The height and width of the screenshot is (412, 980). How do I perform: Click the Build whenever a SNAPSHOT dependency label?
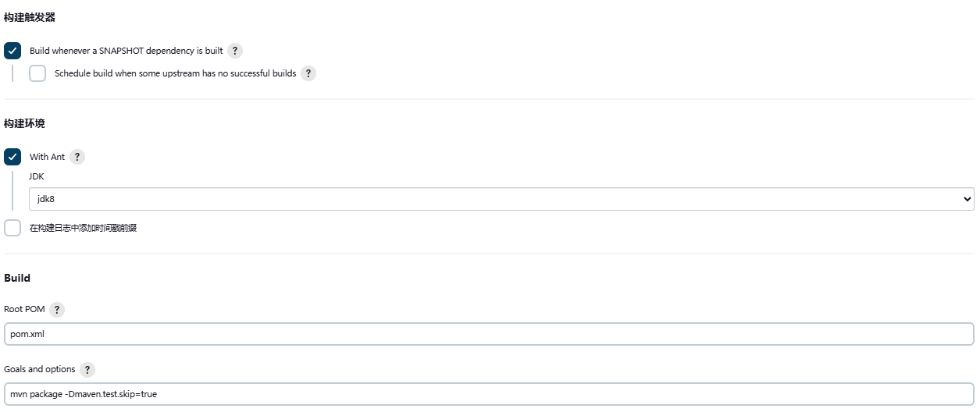coord(126,51)
